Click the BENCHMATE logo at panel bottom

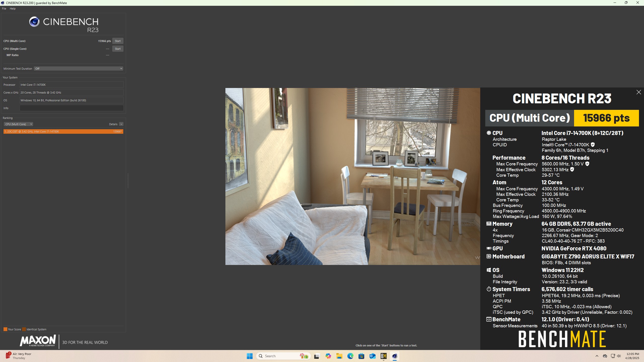click(x=562, y=339)
